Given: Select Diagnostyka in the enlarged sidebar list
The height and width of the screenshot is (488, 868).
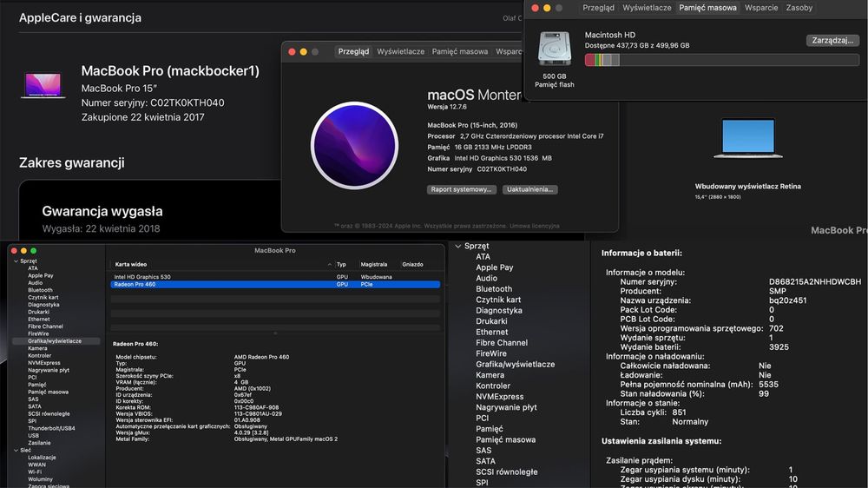Looking at the screenshot, I should 499,310.
